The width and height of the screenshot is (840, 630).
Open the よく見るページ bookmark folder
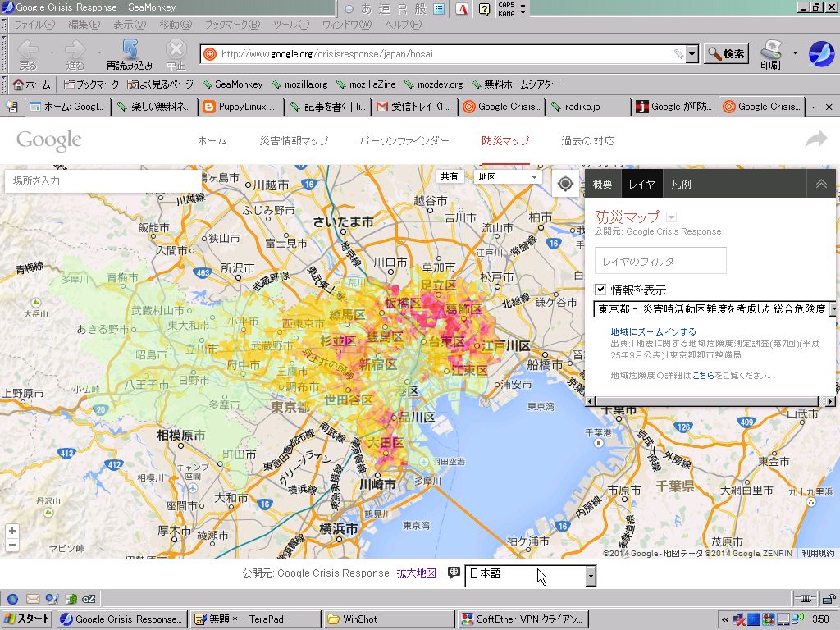point(160,84)
